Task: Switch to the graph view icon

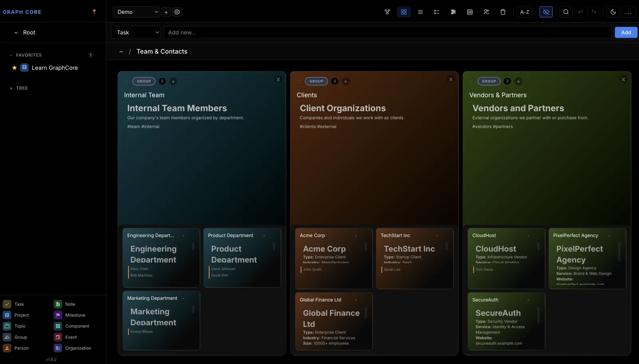Action: coord(387,12)
